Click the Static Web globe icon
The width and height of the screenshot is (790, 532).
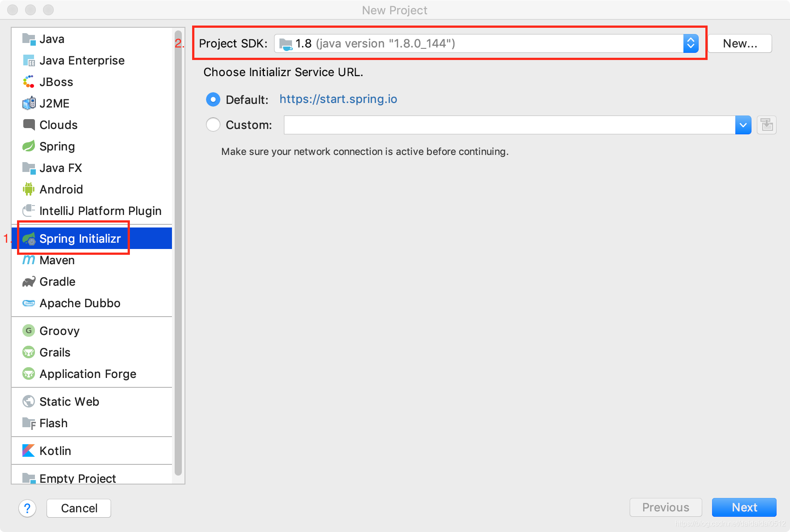pos(29,401)
